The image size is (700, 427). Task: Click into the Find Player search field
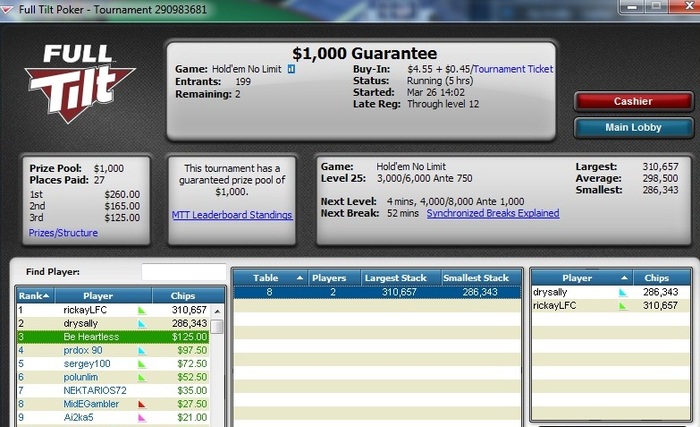[x=183, y=272]
